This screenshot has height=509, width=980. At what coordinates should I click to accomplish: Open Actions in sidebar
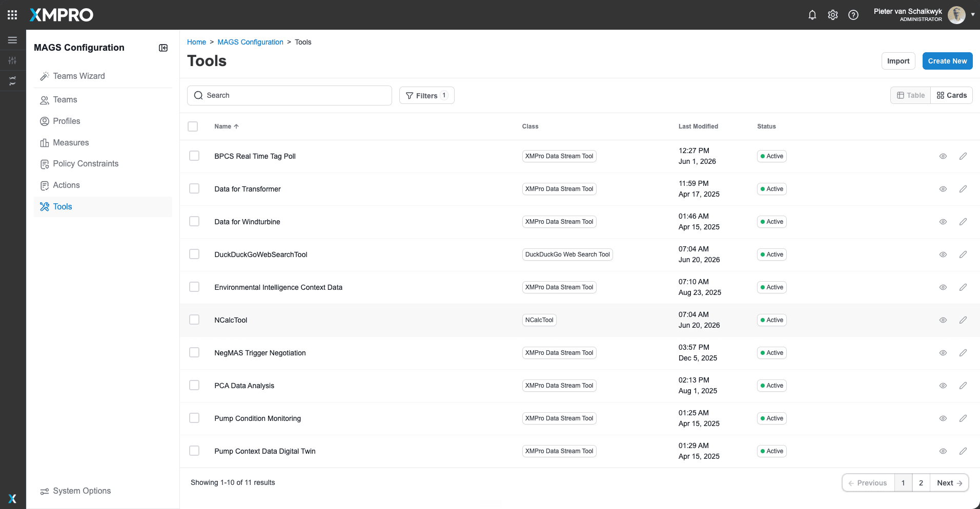[x=103, y=185]
